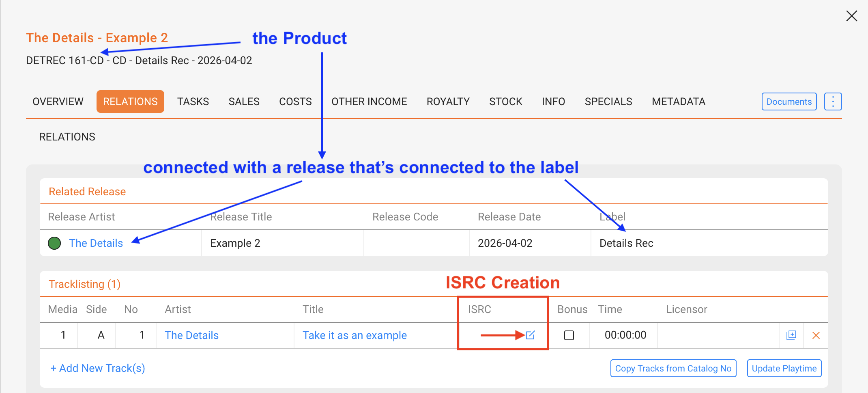Switch to the Overview tab

pyautogui.click(x=58, y=101)
